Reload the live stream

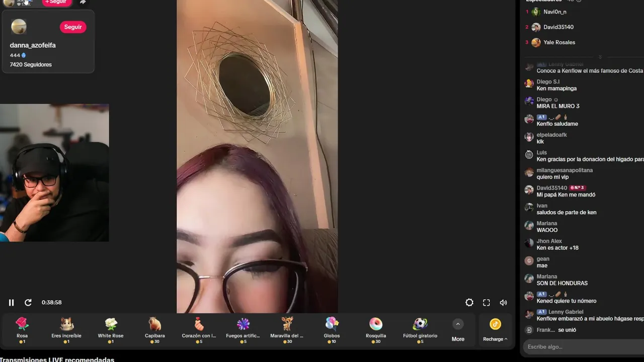pyautogui.click(x=28, y=302)
